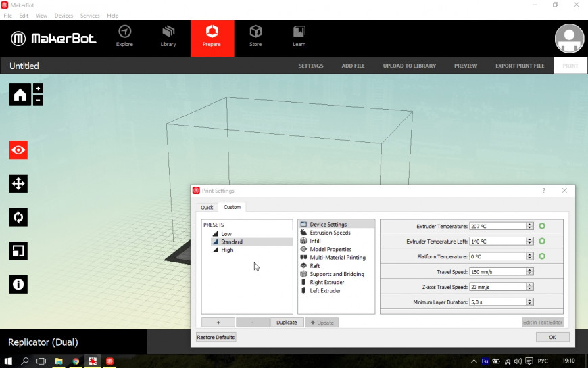Zoom in with the plus button

point(38,88)
